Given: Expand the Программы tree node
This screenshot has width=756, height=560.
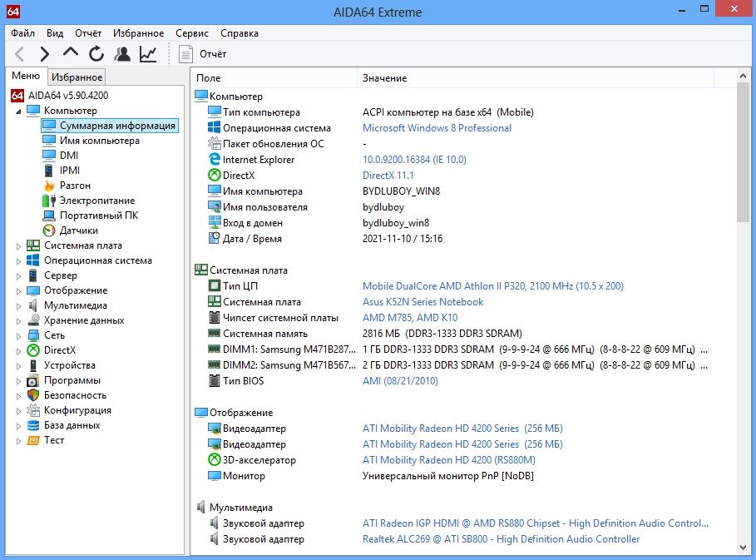Looking at the screenshot, I should tap(18, 380).
